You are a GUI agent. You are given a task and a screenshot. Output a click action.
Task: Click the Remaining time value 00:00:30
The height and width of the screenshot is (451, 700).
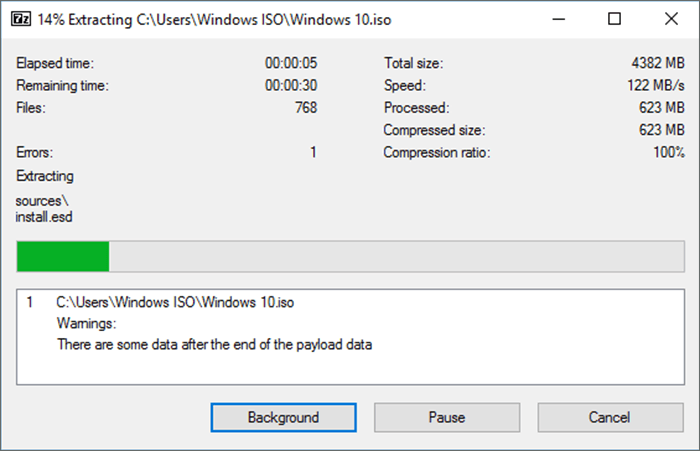(x=290, y=86)
